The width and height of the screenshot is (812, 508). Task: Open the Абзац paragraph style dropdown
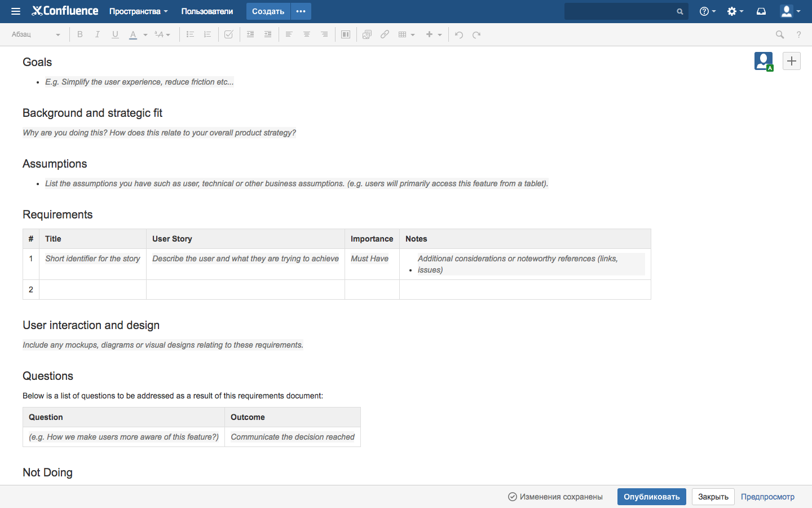coord(36,34)
